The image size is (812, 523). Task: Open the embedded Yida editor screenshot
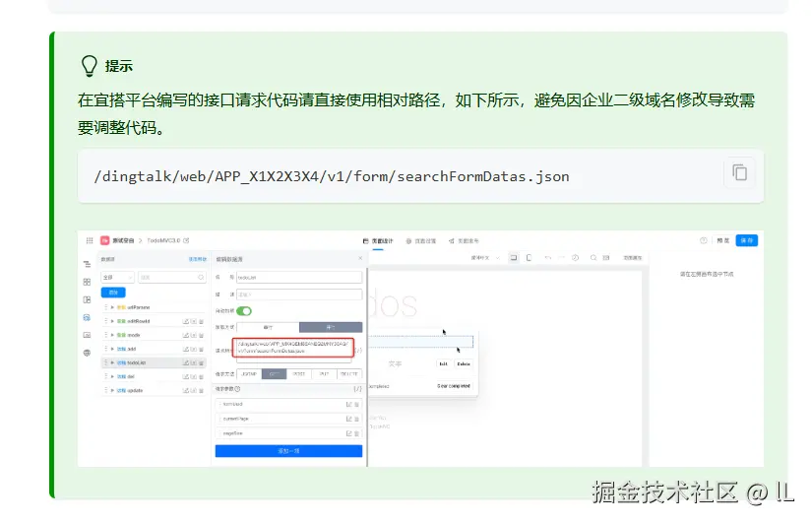(420, 349)
